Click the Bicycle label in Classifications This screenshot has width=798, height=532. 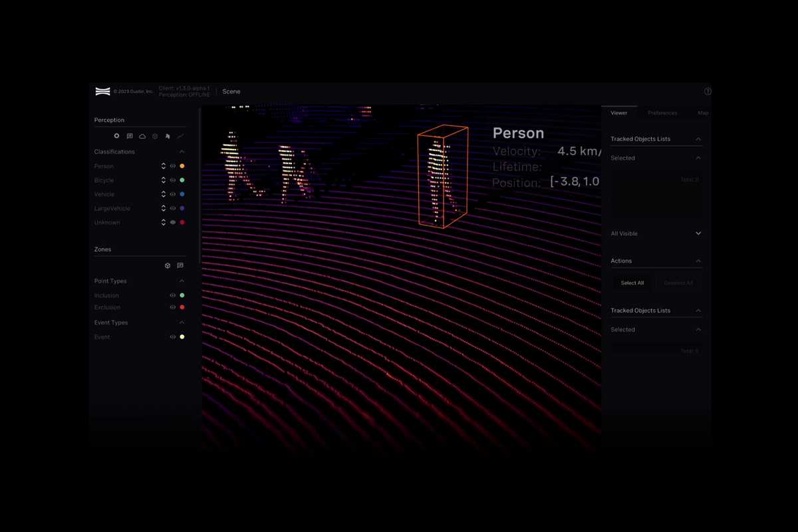104,180
